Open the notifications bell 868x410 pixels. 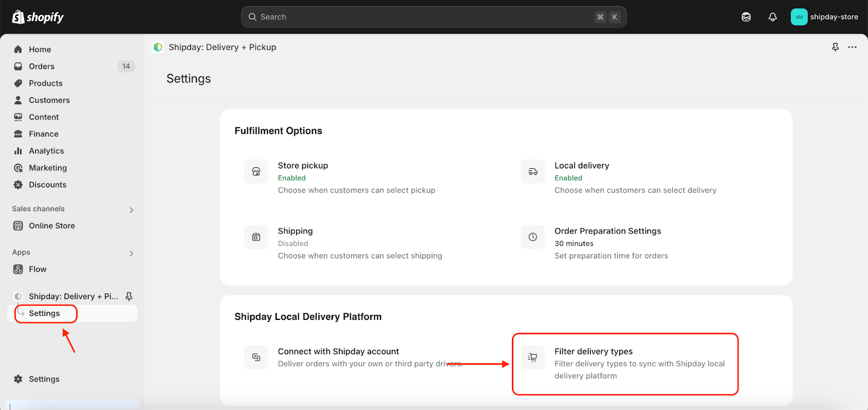pyautogui.click(x=773, y=17)
